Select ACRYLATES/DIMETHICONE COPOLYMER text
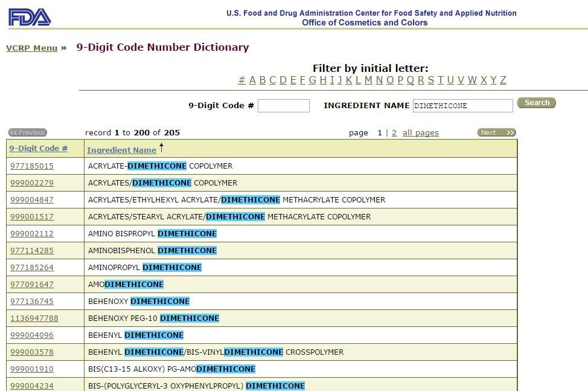Image resolution: width=588 pixels, height=391 pixels. point(163,183)
